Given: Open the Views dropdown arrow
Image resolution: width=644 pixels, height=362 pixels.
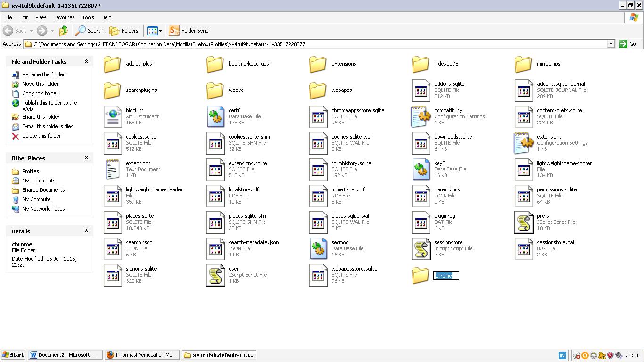Looking at the screenshot, I should tap(160, 31).
